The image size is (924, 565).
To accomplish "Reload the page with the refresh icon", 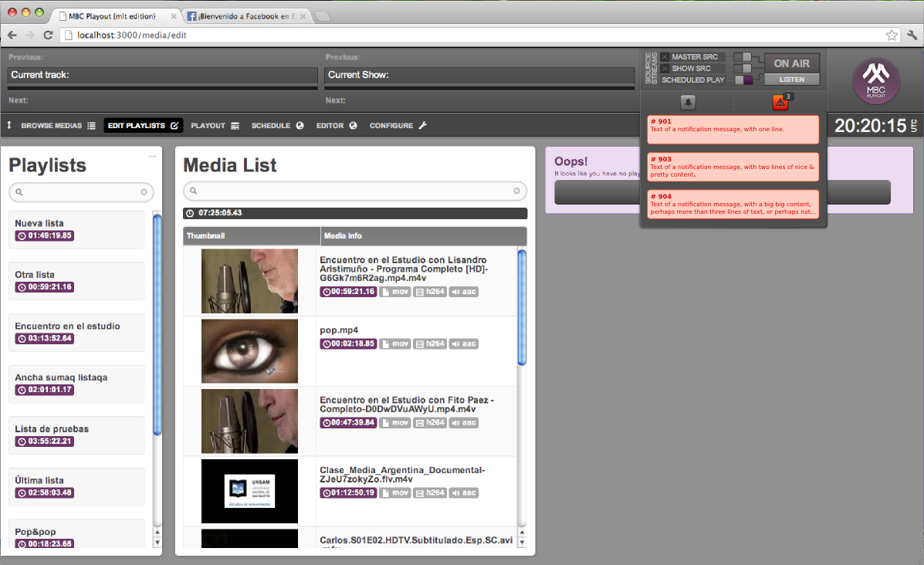I will pyautogui.click(x=49, y=36).
